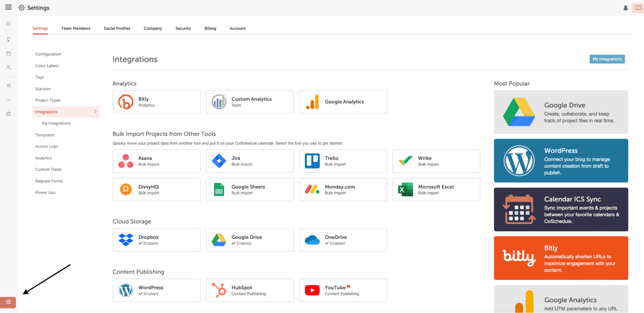The width and height of the screenshot is (644, 313).
Task: Open the enabled Dropbox integration
Action: click(x=157, y=240)
